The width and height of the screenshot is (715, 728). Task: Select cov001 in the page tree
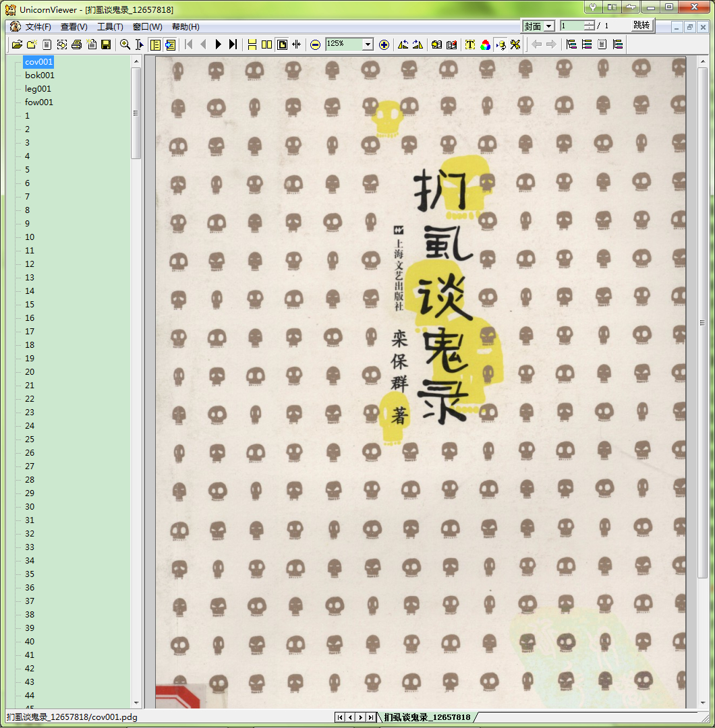pos(38,62)
